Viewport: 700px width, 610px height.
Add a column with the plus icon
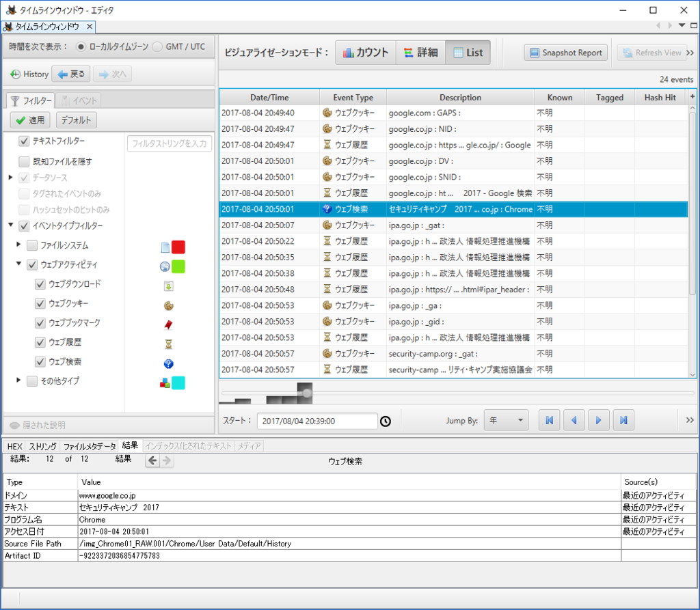(692, 96)
